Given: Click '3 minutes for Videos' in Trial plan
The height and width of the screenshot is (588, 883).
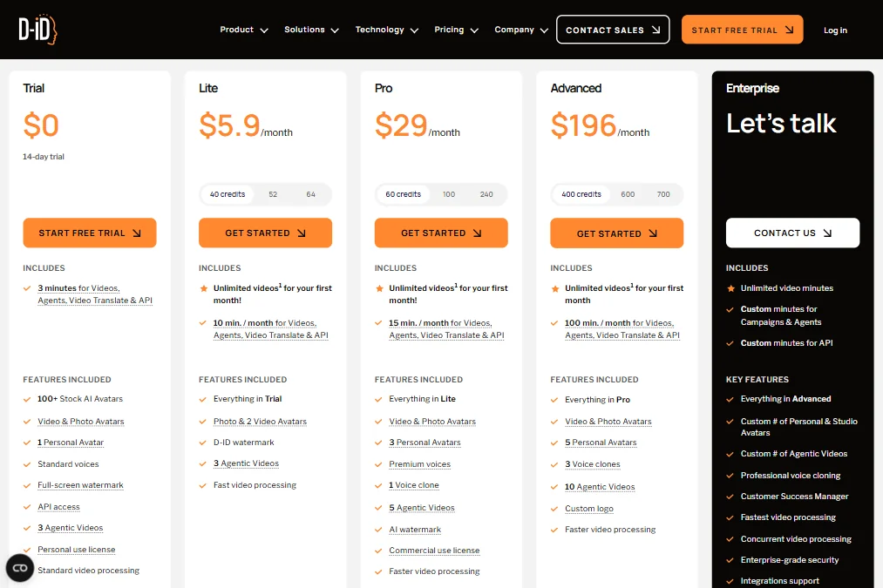Looking at the screenshot, I should 78,288.
